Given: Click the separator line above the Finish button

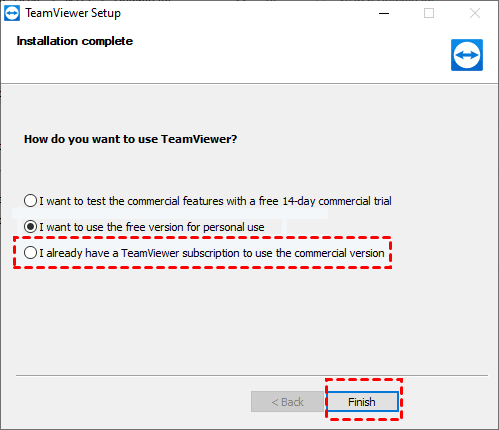Looking at the screenshot, I should pos(252,375).
